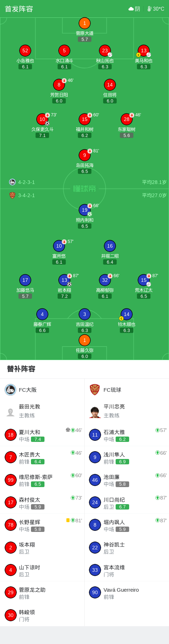This screenshot has height=644, width=169.
Task: Click the FC大阪 team crest in substitutes
Action: coord(10,390)
